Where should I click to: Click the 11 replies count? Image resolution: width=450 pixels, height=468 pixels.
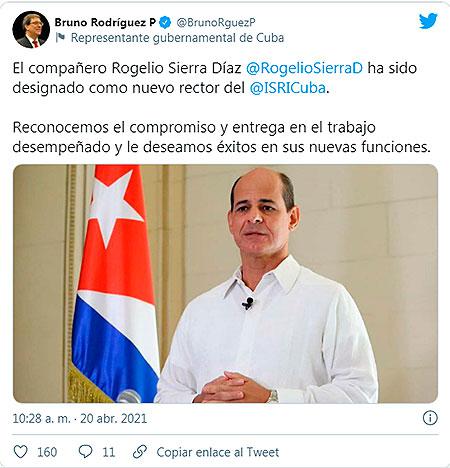[x=108, y=452]
